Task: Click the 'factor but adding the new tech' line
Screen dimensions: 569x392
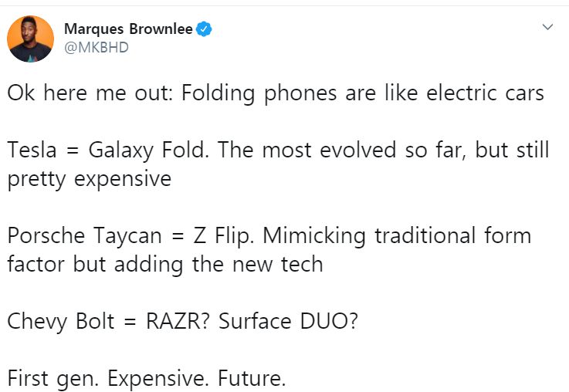Action: coord(164,264)
